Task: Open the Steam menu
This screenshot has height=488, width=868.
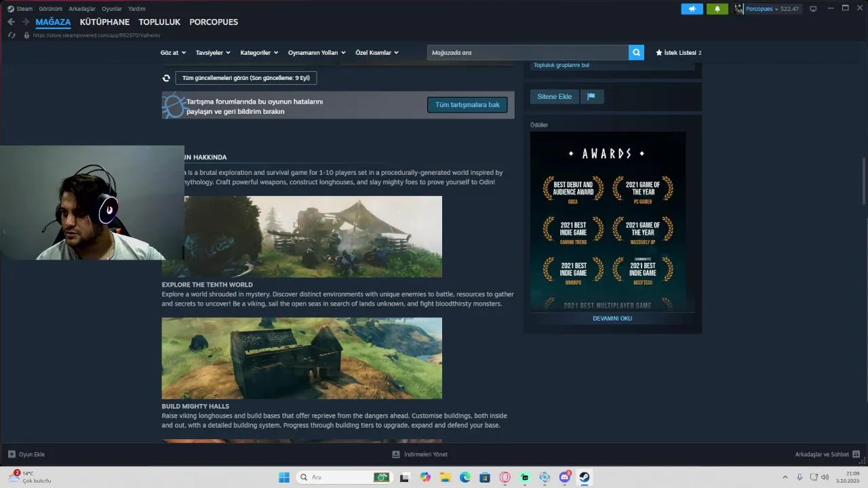Action: pyautogui.click(x=24, y=9)
